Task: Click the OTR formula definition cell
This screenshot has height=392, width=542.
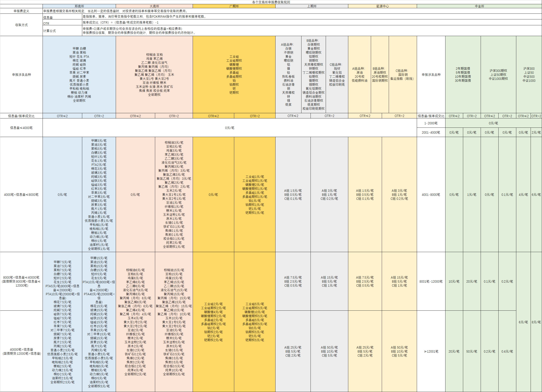Action: click(x=312, y=23)
